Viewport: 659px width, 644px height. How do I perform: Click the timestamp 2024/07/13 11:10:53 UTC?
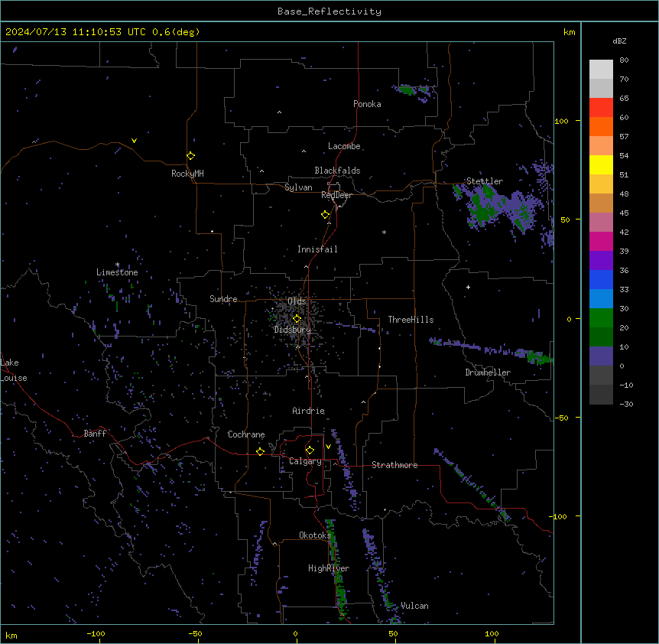(75, 32)
